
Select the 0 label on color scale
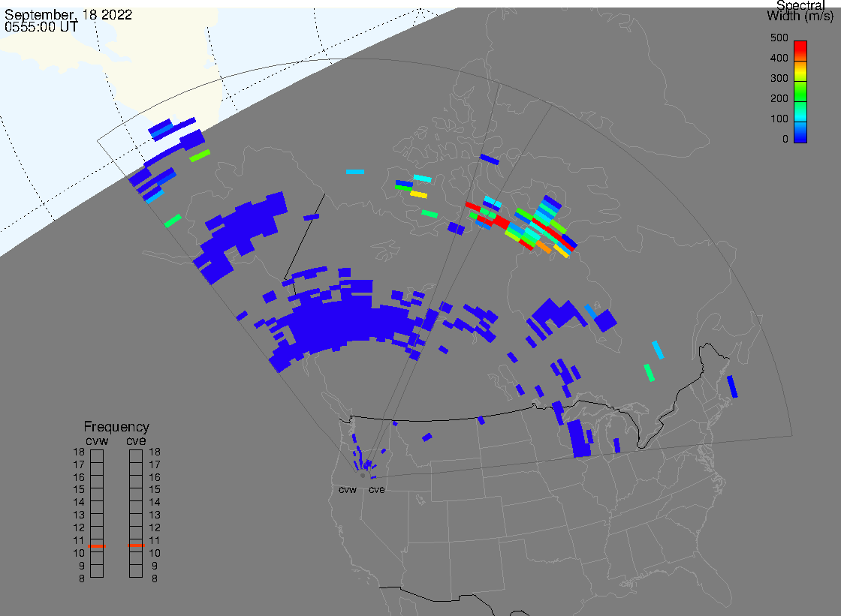785,140
